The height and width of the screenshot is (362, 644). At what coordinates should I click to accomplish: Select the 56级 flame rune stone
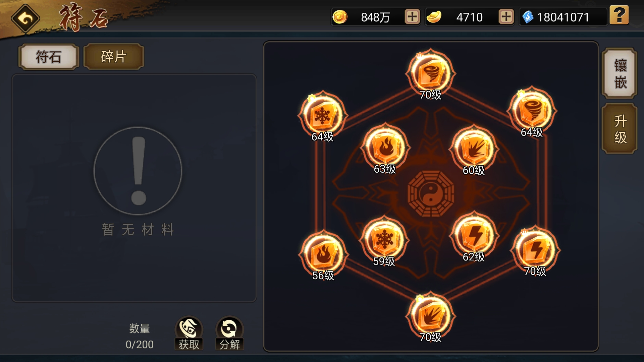(x=323, y=254)
